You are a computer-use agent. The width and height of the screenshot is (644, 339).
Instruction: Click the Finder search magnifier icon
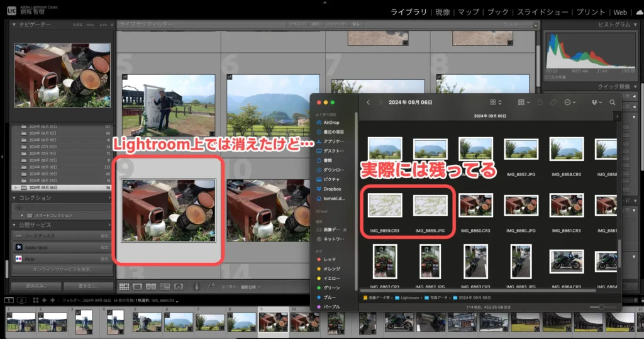click(612, 102)
